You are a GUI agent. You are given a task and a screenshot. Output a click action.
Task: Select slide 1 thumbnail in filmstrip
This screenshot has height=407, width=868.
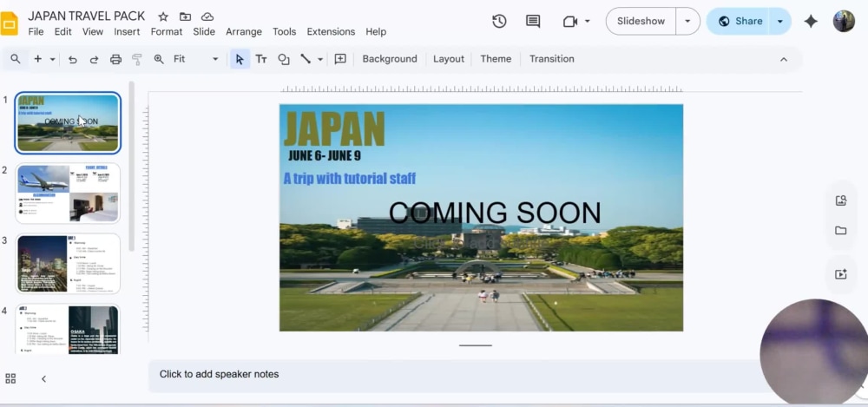click(68, 122)
